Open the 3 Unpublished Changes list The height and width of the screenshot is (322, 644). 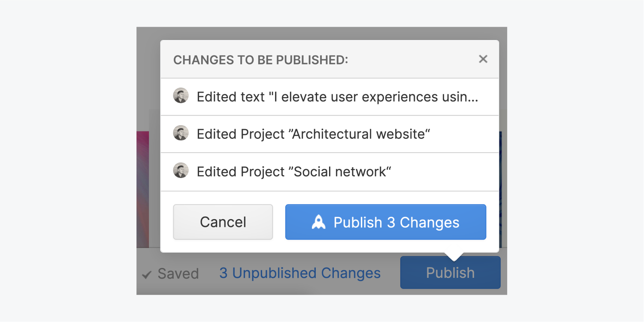[299, 273]
